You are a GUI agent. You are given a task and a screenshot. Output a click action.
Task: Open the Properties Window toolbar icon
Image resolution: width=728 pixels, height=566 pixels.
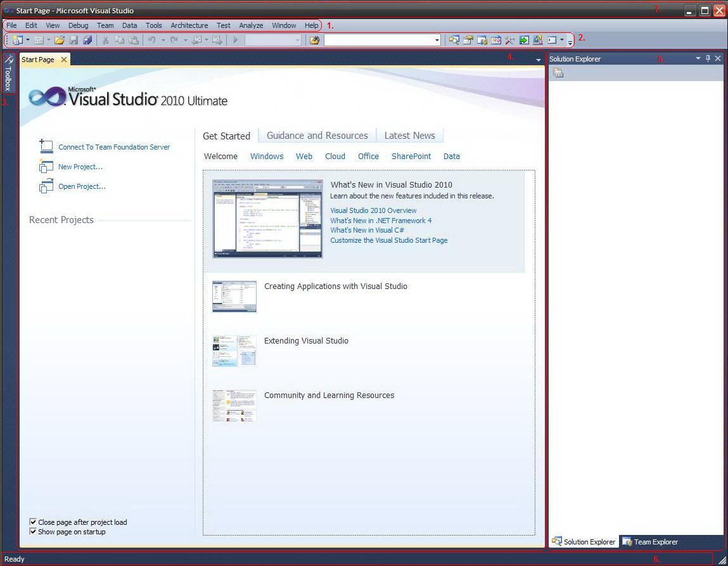[468, 41]
